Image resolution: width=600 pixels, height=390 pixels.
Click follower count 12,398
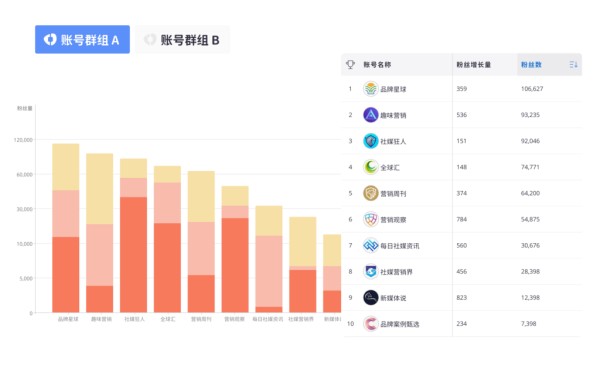[x=530, y=297]
